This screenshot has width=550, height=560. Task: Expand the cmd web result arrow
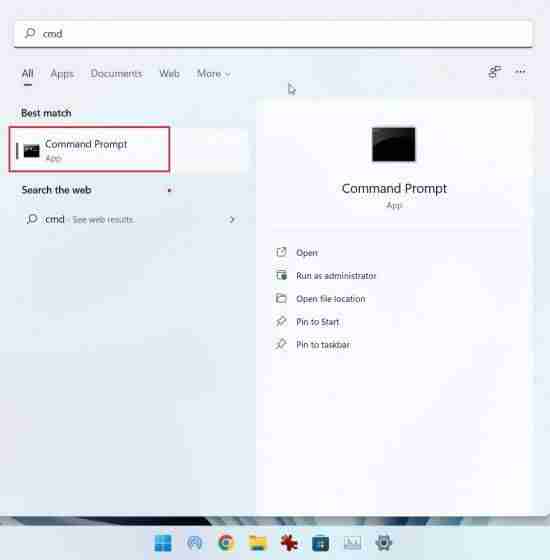pyautogui.click(x=232, y=219)
